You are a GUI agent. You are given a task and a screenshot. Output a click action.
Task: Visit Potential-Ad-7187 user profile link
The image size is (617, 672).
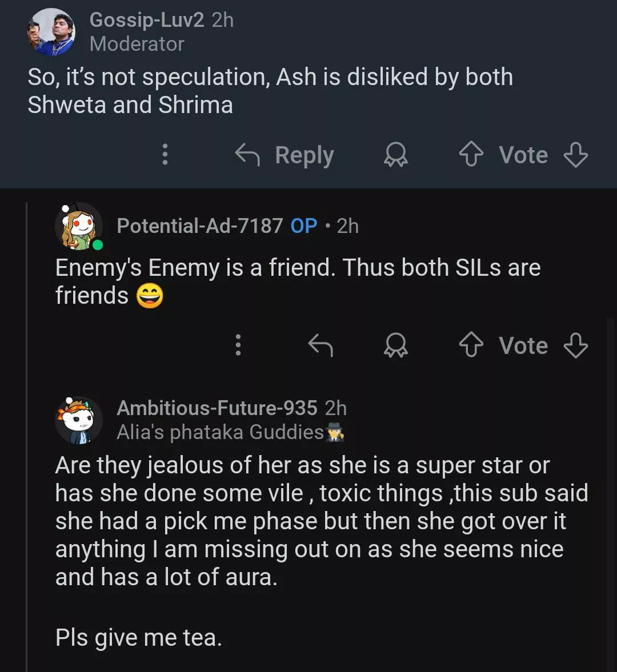click(x=199, y=226)
